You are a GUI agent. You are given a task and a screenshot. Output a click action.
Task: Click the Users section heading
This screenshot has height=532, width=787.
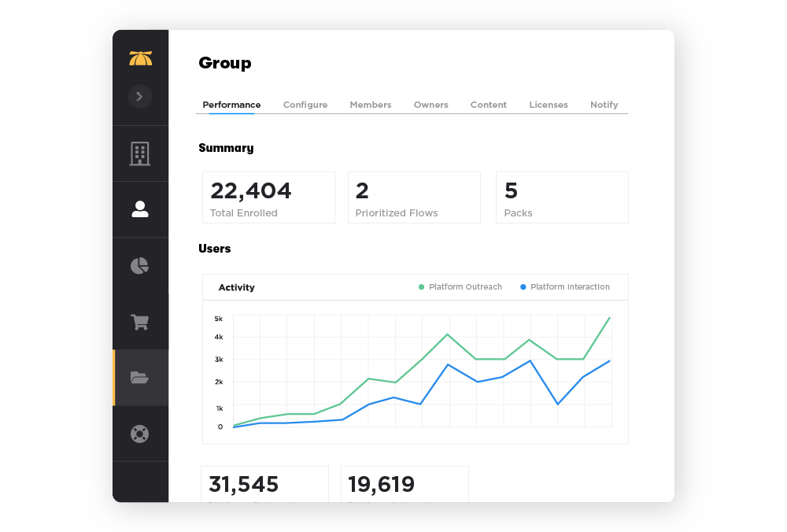pos(214,249)
